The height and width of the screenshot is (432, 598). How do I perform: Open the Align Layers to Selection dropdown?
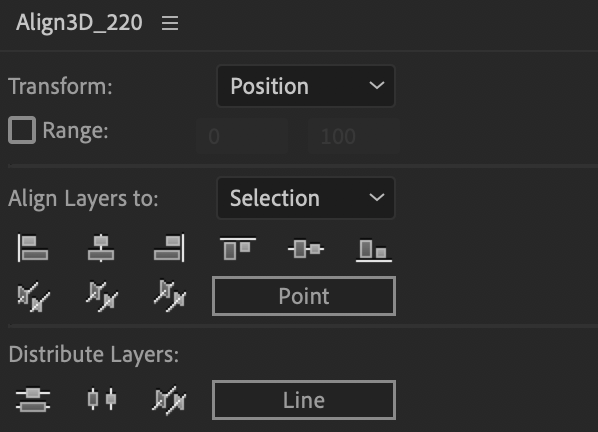pos(306,198)
